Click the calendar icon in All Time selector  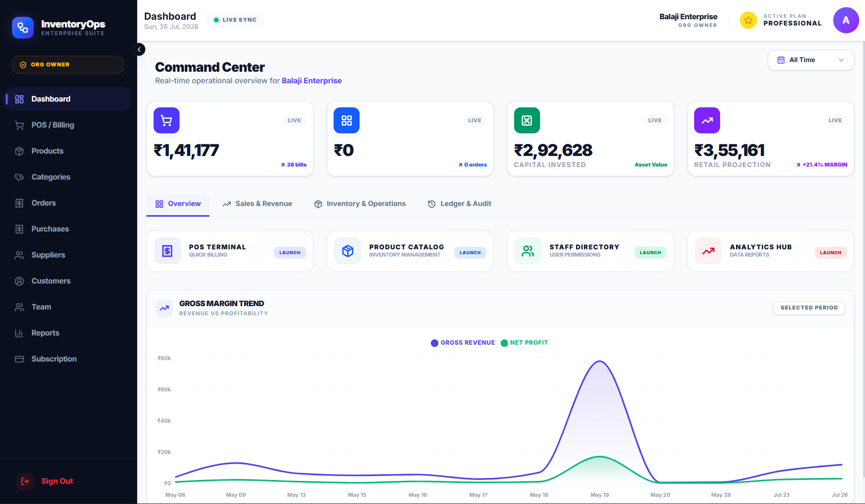pos(781,60)
